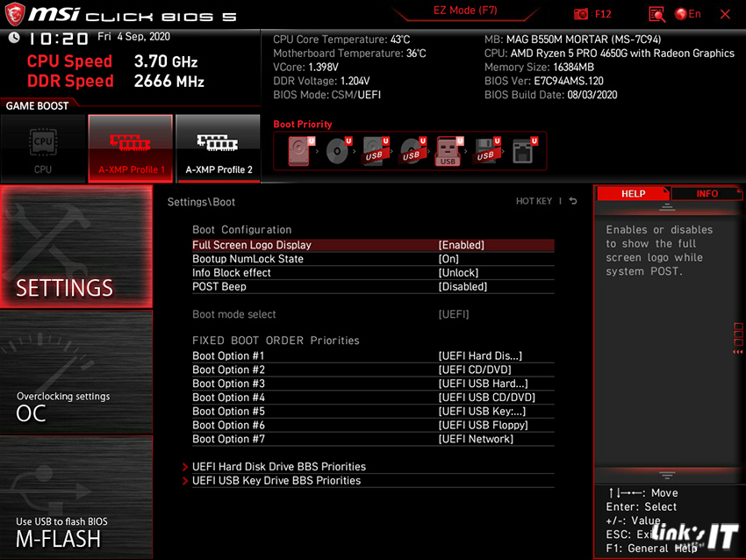Click the help panel top scroll handle

click(667, 207)
